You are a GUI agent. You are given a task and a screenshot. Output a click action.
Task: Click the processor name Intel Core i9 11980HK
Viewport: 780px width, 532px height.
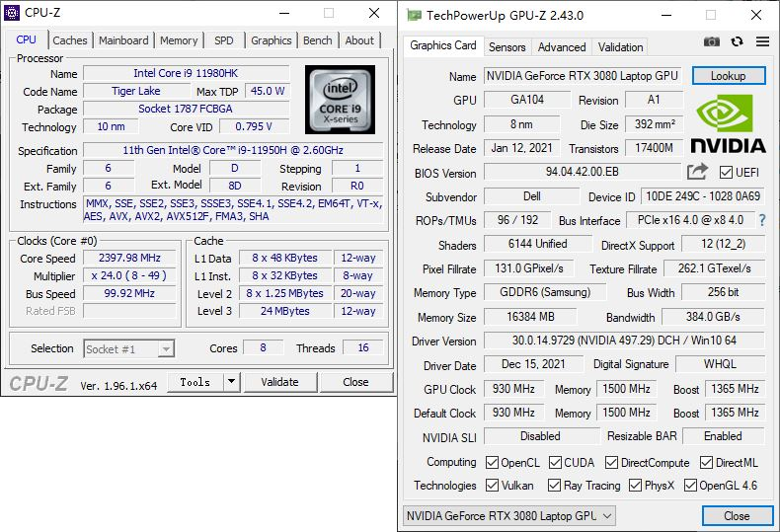(186, 73)
